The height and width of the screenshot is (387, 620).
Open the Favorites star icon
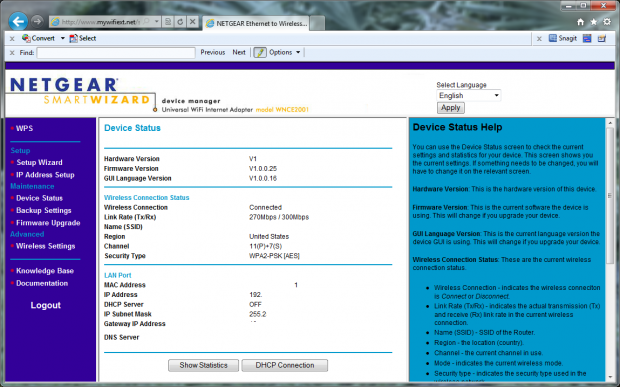(594, 22)
